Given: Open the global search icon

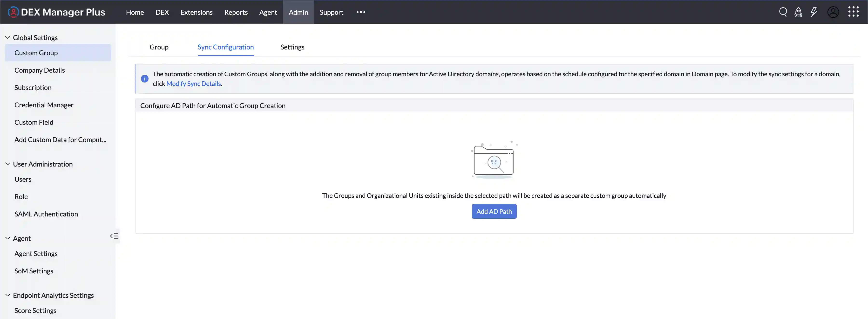Looking at the screenshot, I should [783, 12].
